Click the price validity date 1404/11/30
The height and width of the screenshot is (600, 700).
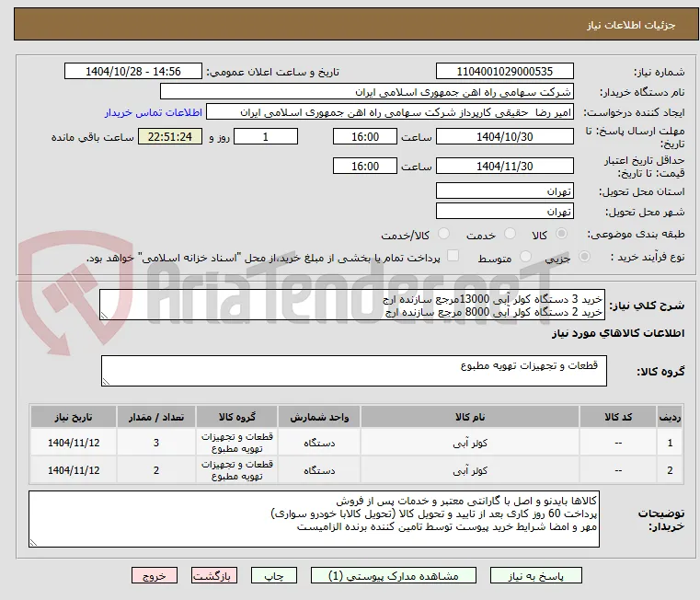[504, 167]
